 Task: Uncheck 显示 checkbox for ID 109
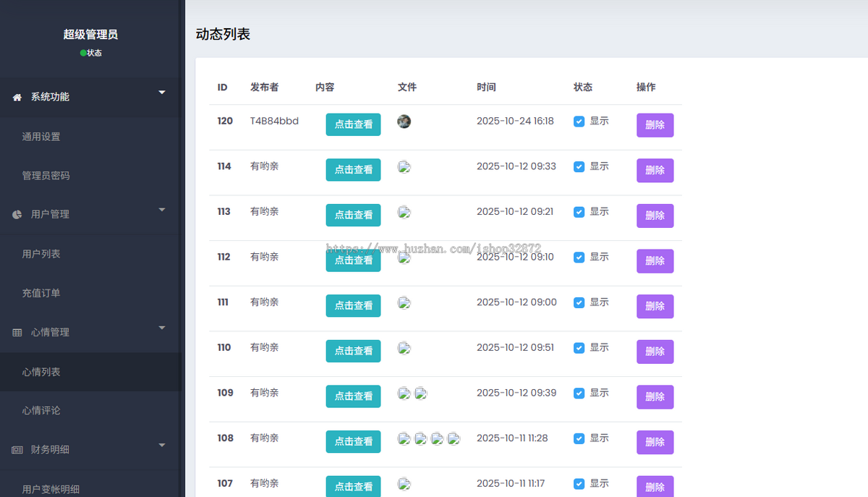click(x=579, y=393)
